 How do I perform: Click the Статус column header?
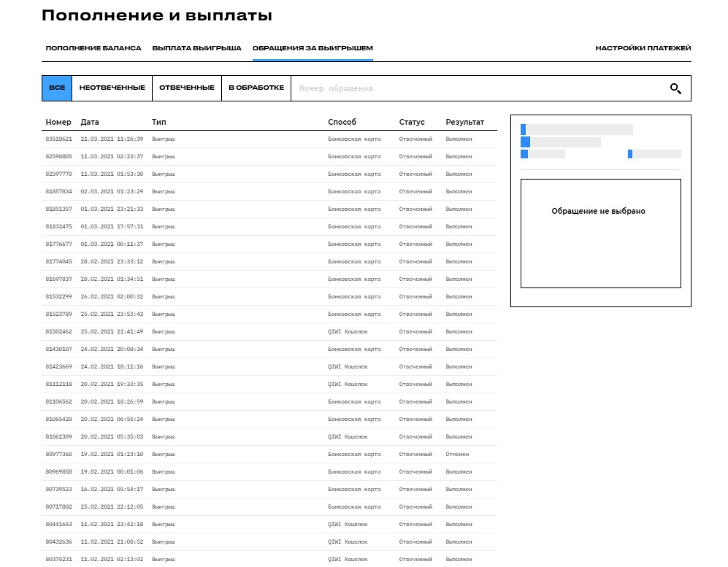pos(412,122)
